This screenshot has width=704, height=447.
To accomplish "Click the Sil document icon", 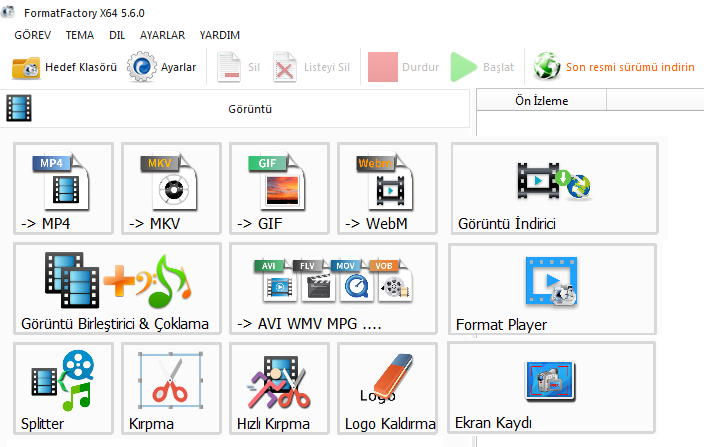I will coord(229,67).
